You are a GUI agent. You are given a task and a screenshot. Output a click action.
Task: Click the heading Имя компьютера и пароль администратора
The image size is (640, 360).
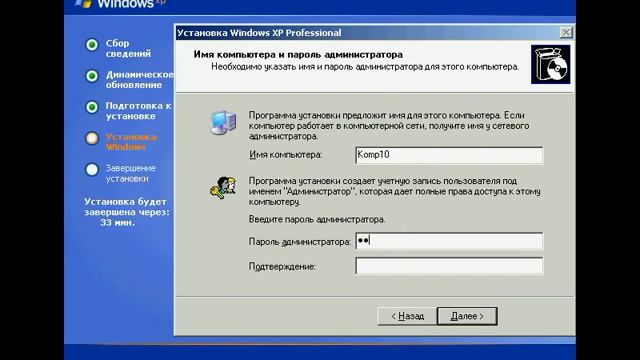click(x=298, y=54)
